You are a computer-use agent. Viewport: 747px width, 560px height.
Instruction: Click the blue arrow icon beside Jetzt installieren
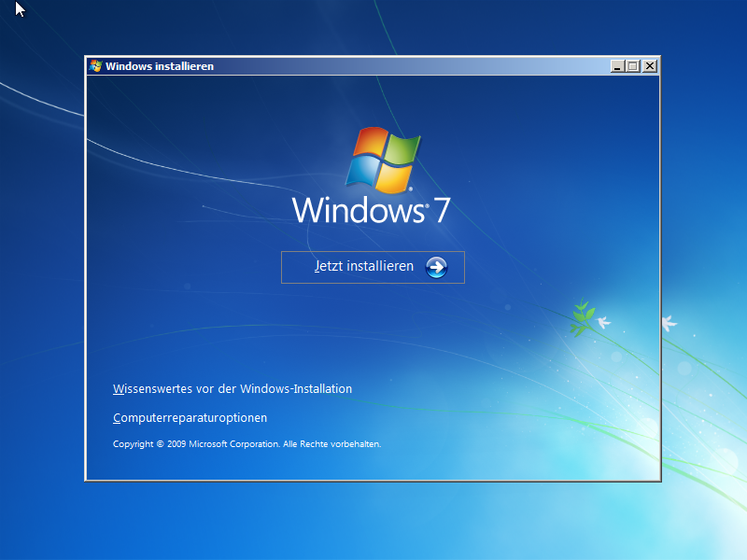pos(436,267)
